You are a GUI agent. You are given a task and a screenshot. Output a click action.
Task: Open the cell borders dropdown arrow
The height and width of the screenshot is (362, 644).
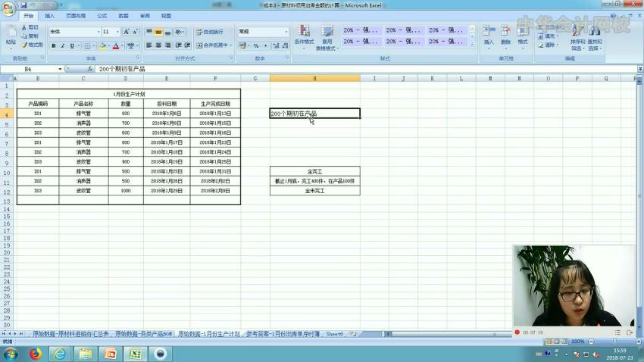click(x=94, y=46)
